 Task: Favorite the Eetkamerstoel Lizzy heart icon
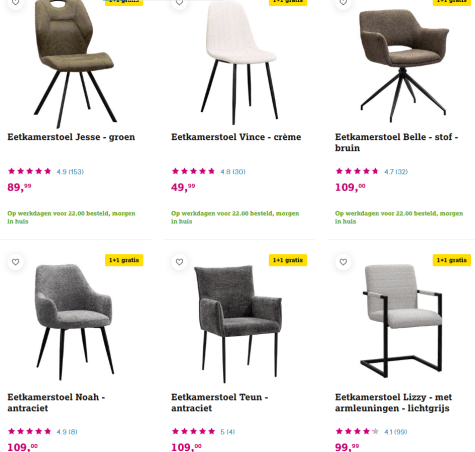click(343, 262)
